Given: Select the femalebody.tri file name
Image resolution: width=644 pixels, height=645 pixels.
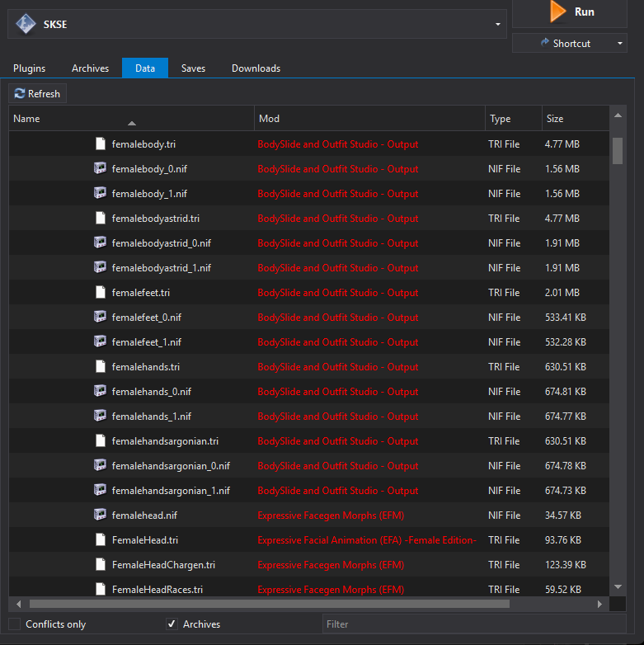Looking at the screenshot, I should point(143,144).
